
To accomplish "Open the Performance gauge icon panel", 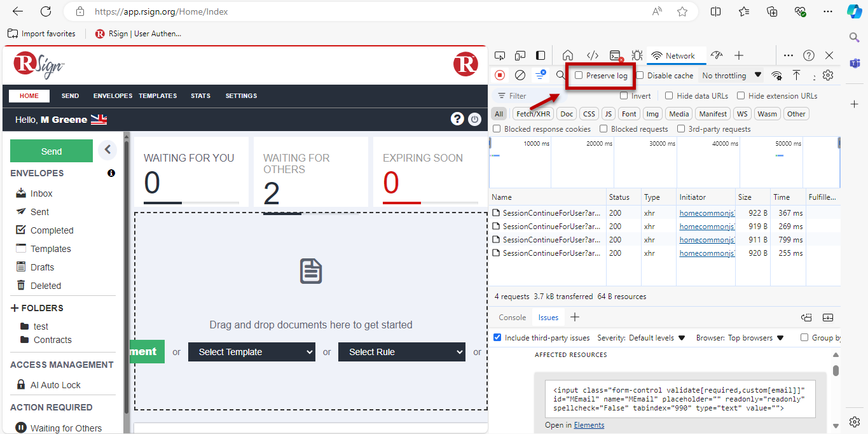I will point(717,55).
